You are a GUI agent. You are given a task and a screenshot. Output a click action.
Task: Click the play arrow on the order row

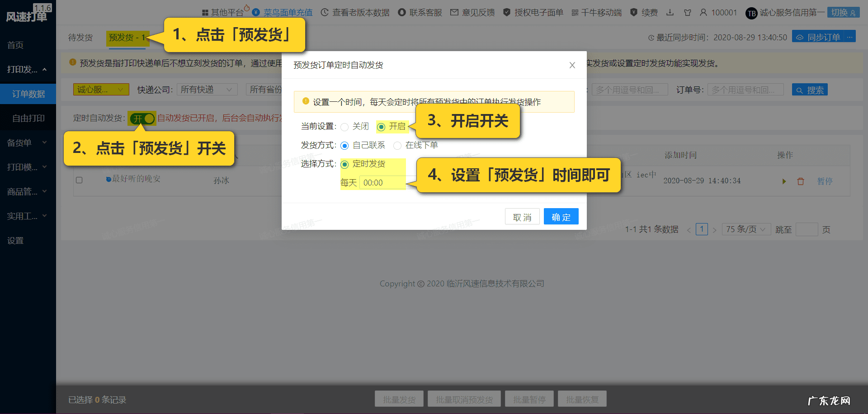point(784,181)
